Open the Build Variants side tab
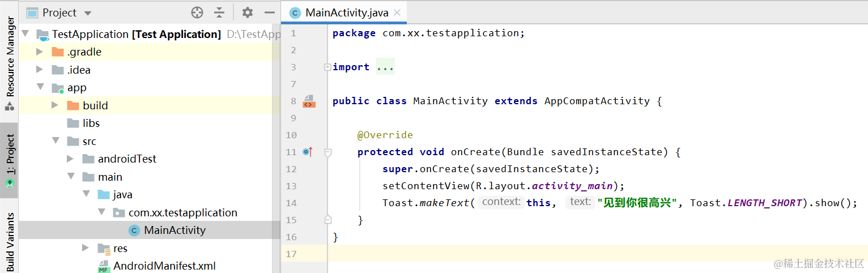 click(x=10, y=242)
